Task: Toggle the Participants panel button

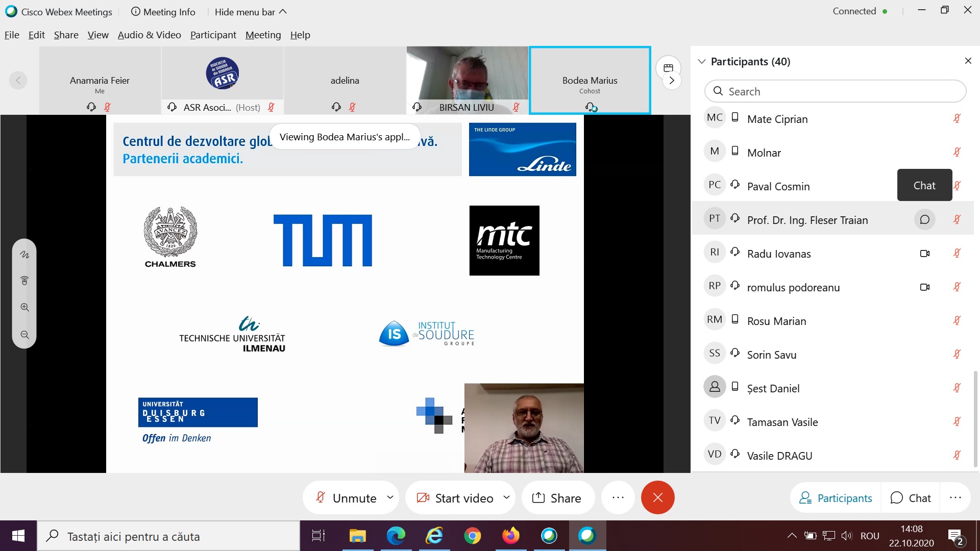Action: tap(836, 498)
